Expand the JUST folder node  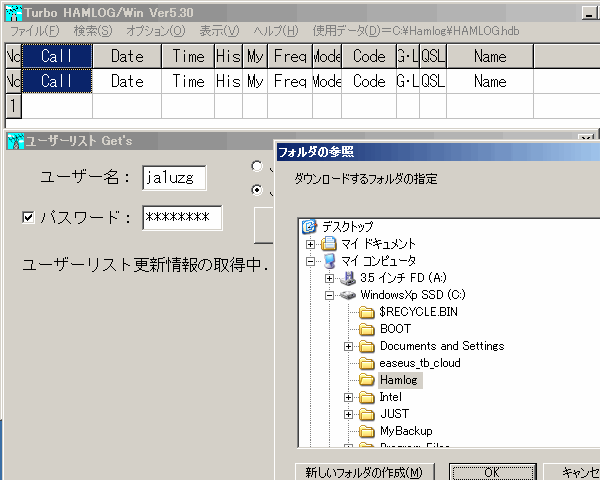[x=348, y=414]
